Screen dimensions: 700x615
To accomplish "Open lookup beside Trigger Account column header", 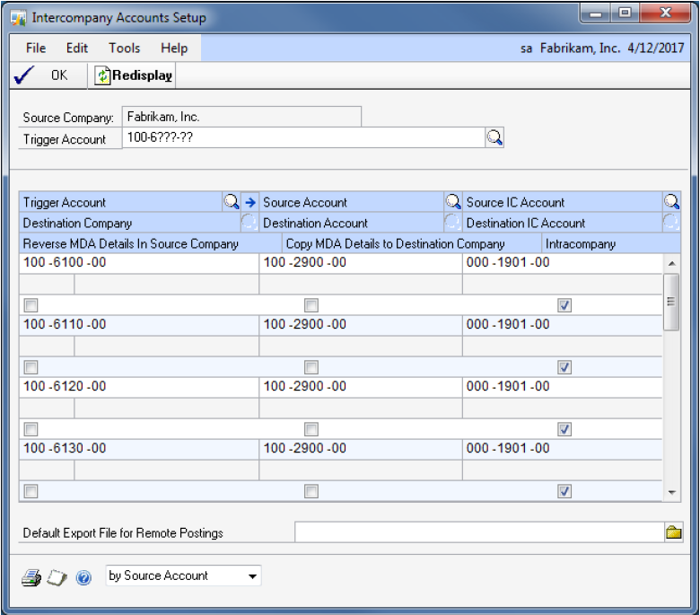I will tap(231, 202).
